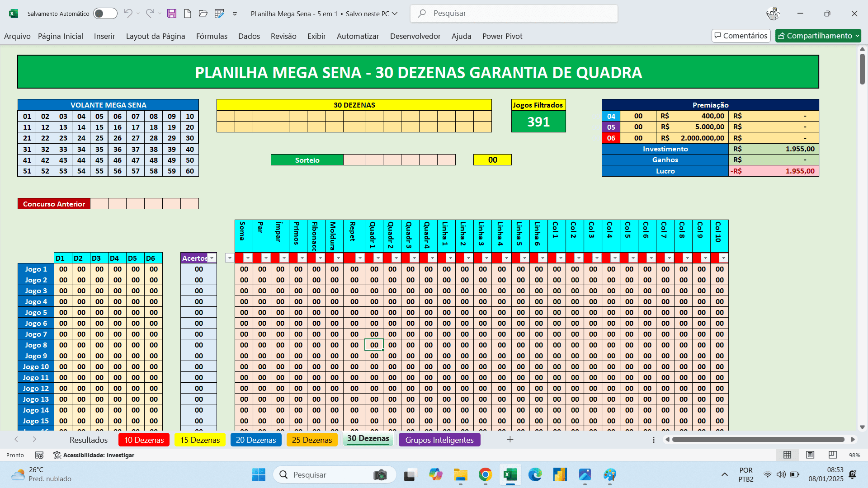Open Google Chrome from the taskbar

pyautogui.click(x=486, y=474)
